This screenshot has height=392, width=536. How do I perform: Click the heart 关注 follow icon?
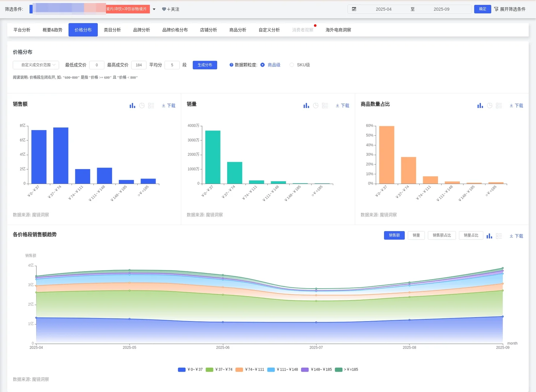point(164,9)
